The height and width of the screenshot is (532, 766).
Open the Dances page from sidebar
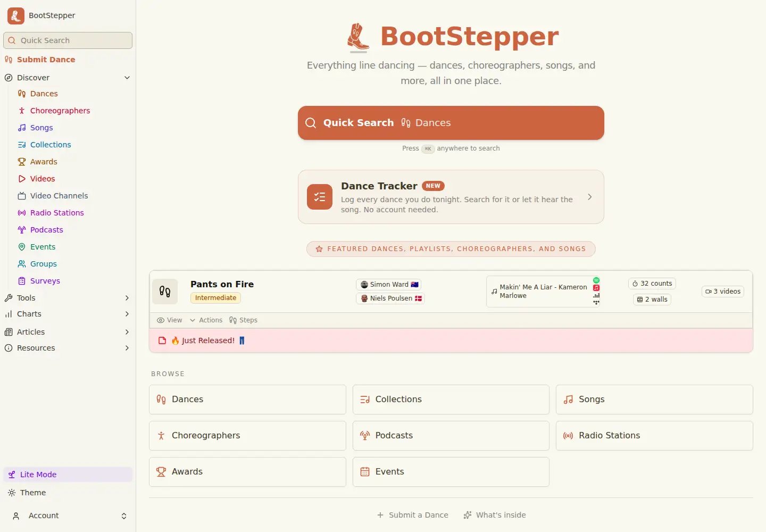click(44, 94)
